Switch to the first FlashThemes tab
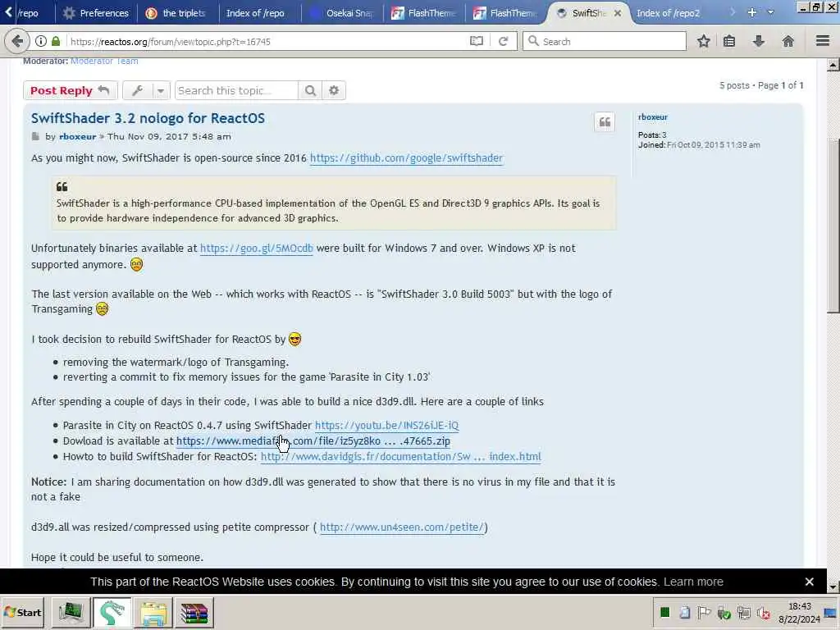This screenshot has width=840, height=630. (424, 13)
